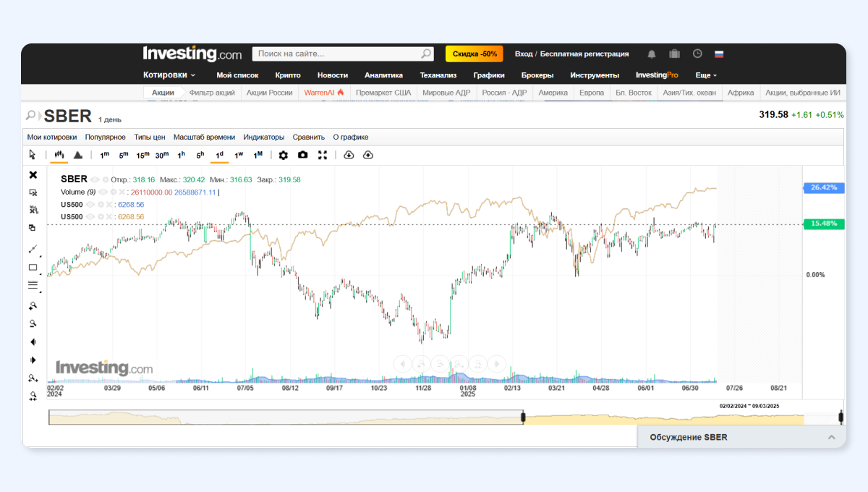Click the Russian flag language icon
The height and width of the screenshot is (492, 868).
(x=719, y=54)
